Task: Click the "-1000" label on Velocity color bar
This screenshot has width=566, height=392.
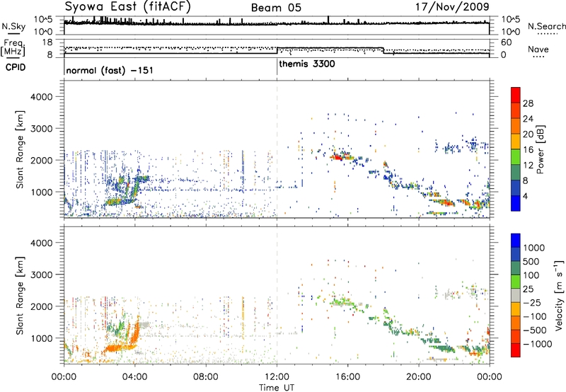Action: [x=538, y=344]
